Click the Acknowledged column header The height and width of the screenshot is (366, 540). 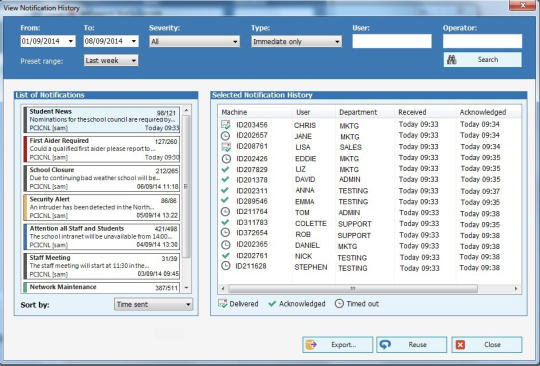point(483,112)
